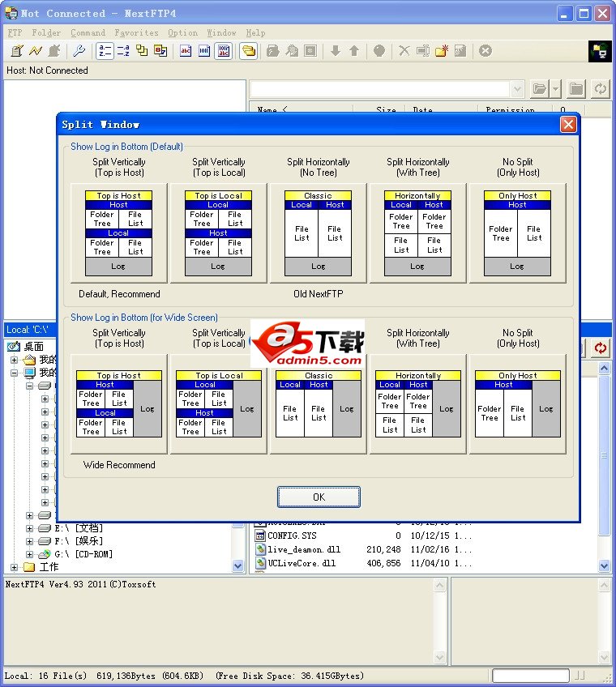Select UCLiveCore.dll in local file list
The image size is (616, 687).
click(x=302, y=562)
